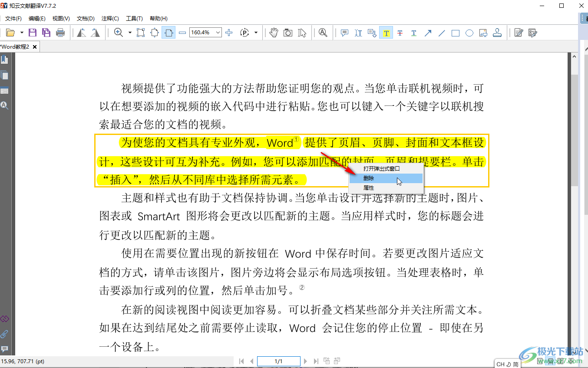
Task: Open the 文件(F) menu
Action: [x=13, y=18]
